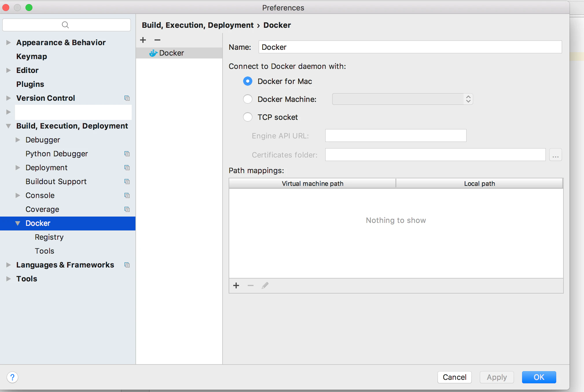Expand Languages & Frameworks section
This screenshot has width=584, height=392.
coord(8,265)
